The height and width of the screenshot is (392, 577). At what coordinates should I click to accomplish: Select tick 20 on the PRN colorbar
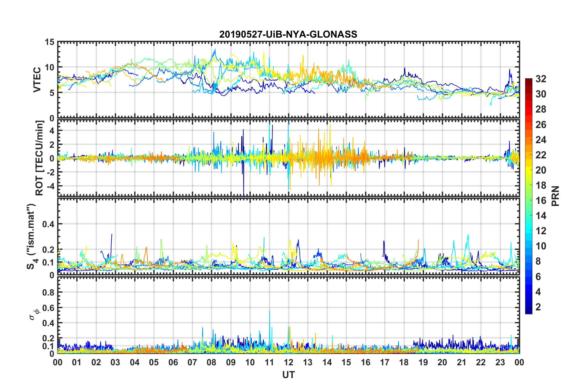coord(541,170)
